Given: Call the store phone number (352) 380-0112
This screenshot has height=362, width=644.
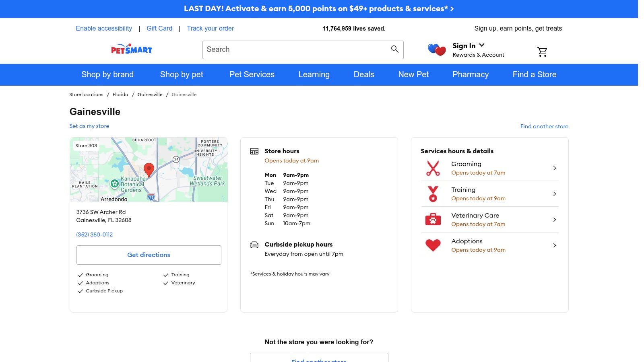Looking at the screenshot, I should (95, 234).
